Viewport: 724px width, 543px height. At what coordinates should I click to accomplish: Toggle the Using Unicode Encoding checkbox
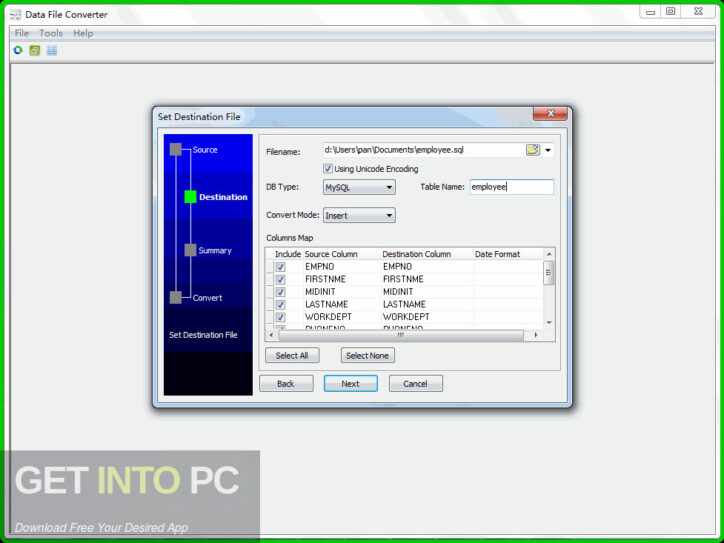pos(328,169)
